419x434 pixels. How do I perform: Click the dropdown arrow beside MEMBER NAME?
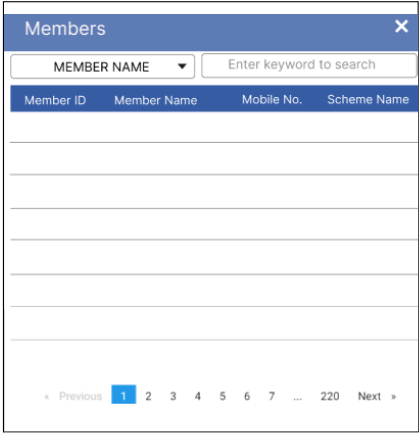pyautogui.click(x=182, y=66)
